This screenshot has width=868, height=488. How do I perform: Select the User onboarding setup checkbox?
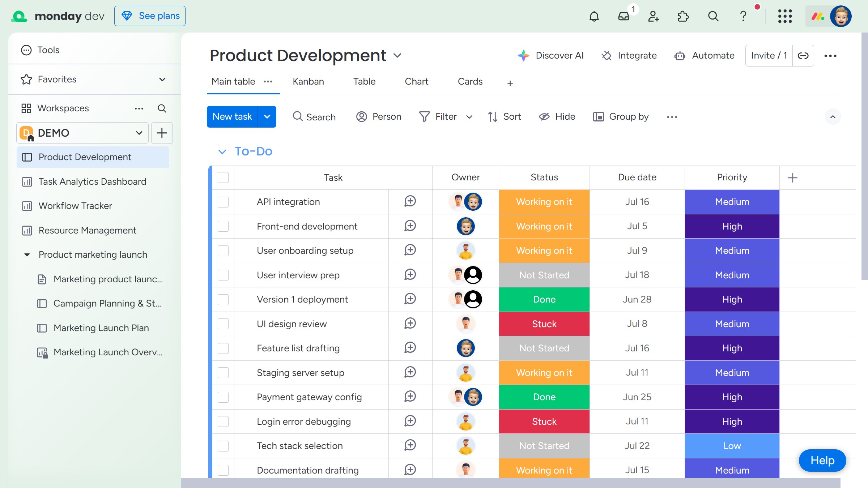click(x=223, y=251)
